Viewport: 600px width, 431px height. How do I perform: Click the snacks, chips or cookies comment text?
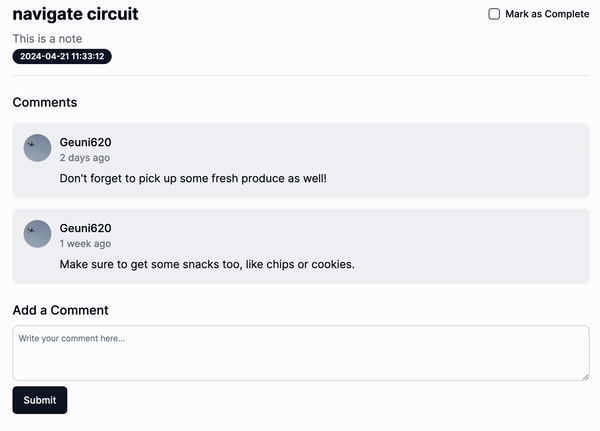tap(207, 265)
